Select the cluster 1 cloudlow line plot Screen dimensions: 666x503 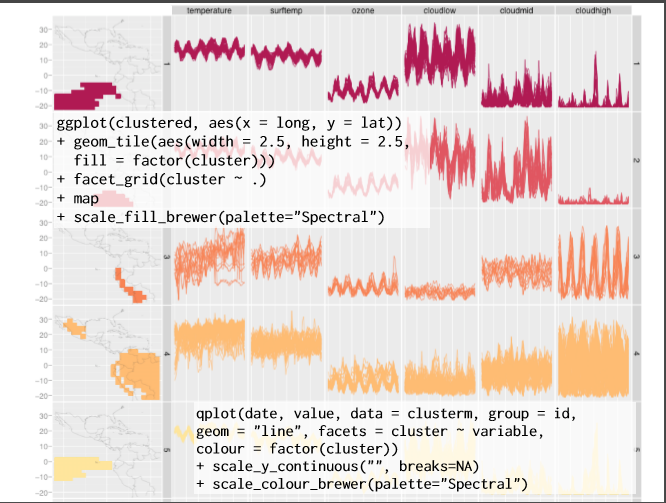tap(440, 55)
